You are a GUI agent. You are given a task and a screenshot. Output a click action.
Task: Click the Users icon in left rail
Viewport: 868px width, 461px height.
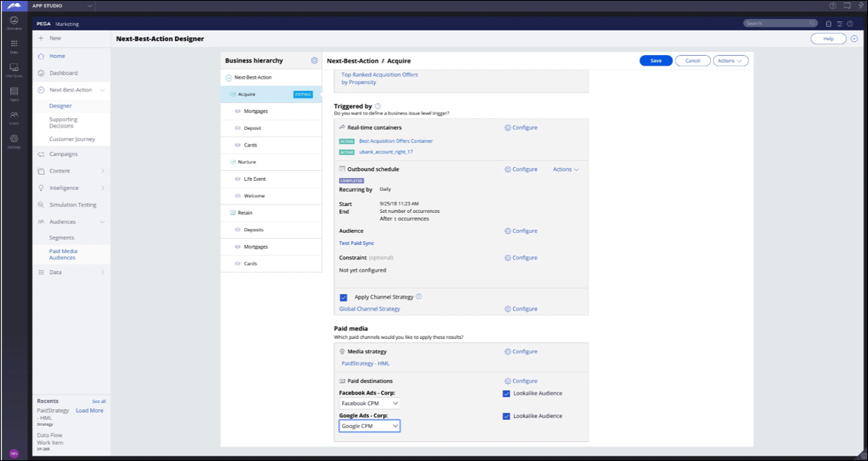coord(14,116)
